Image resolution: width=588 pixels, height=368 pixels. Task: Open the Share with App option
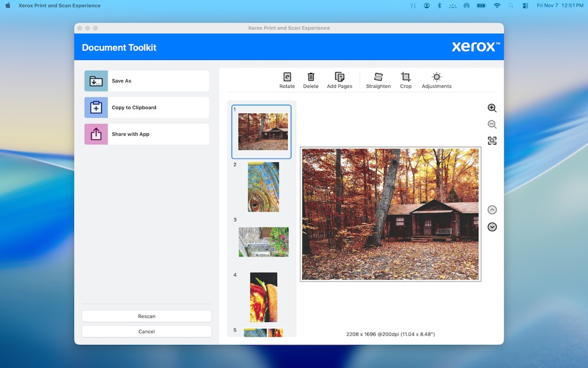pos(146,134)
